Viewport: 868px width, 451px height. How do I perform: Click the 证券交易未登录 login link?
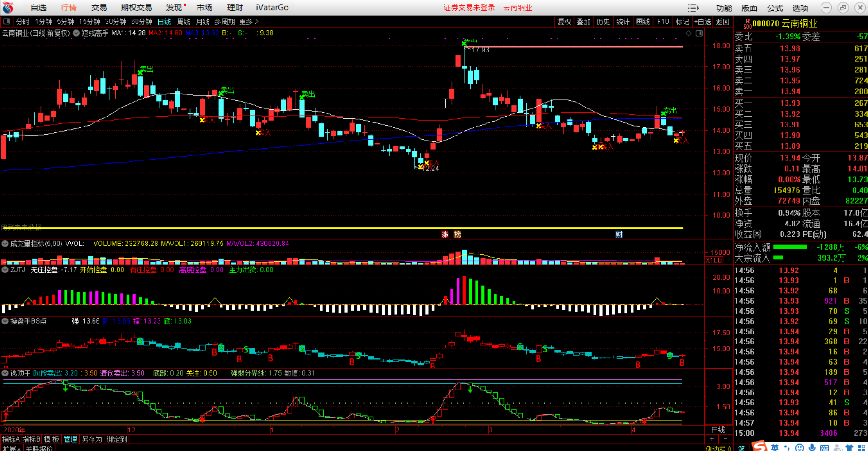click(469, 8)
